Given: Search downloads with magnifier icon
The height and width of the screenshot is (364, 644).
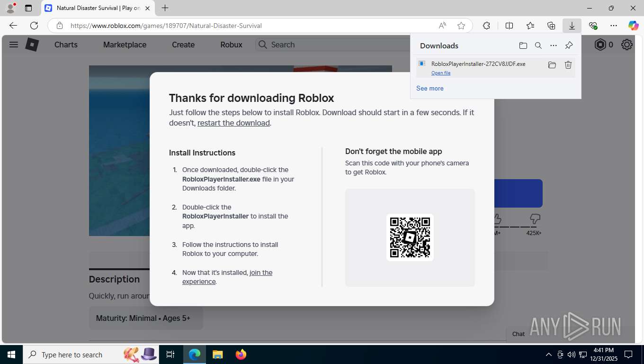Looking at the screenshot, I should coord(538,45).
